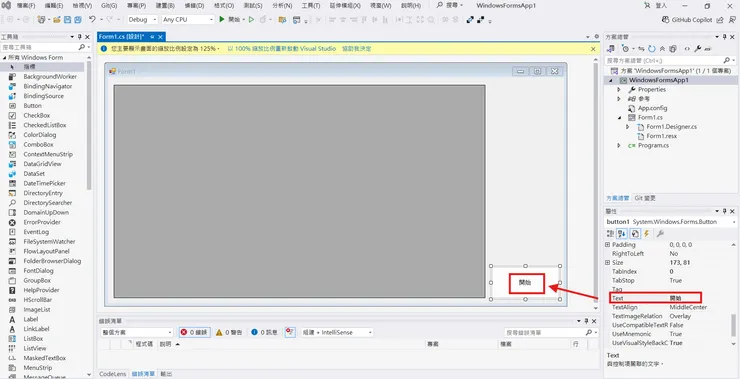Viewport: 740px width, 379px height.
Task: Close the Form1.cs design tab
Action: [160, 37]
